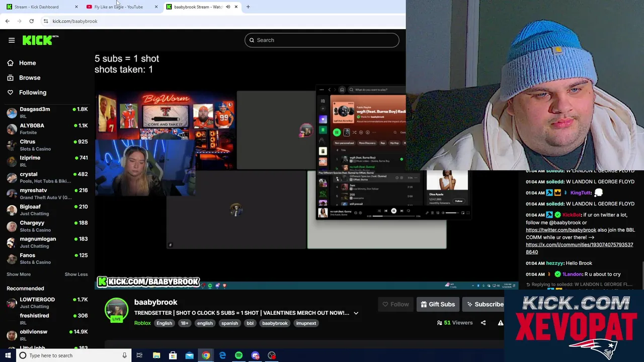This screenshot has width=644, height=362.
Task: Click the share stream icon
Action: [484, 323]
